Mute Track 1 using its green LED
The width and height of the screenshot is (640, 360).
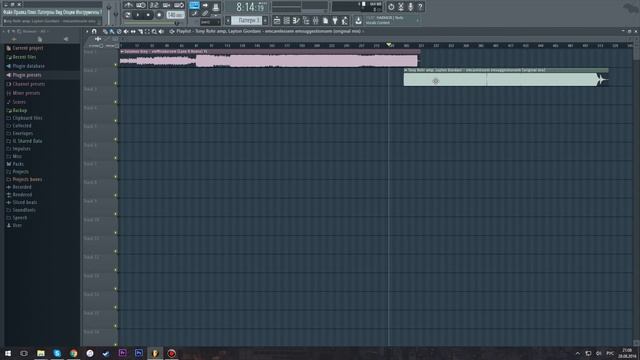click(116, 64)
